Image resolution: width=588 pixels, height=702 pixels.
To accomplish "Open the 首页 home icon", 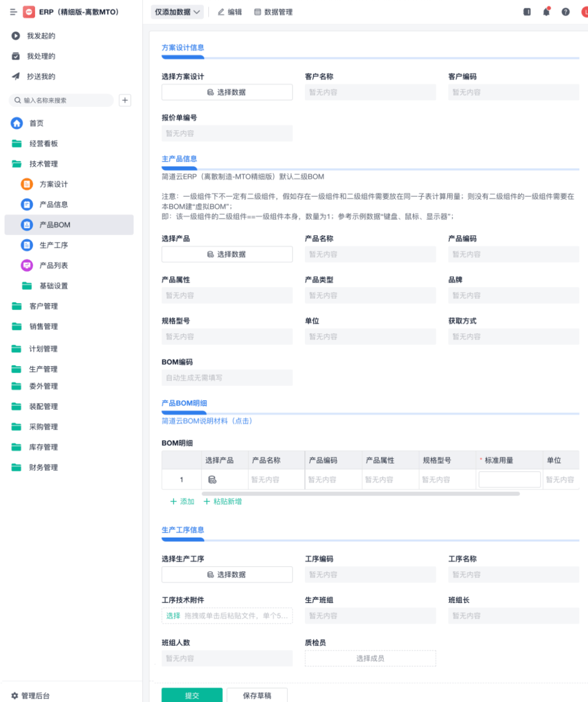I will point(17,123).
